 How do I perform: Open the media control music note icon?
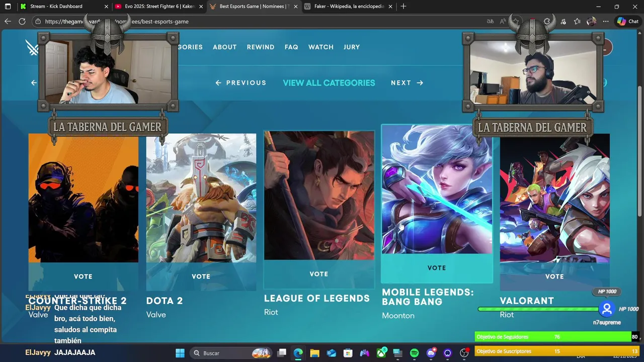point(562,22)
